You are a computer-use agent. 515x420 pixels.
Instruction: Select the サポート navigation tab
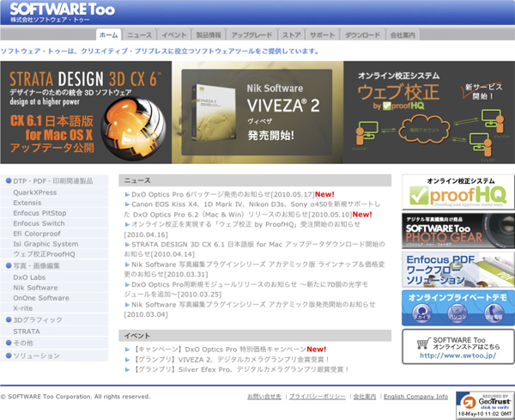pos(322,35)
